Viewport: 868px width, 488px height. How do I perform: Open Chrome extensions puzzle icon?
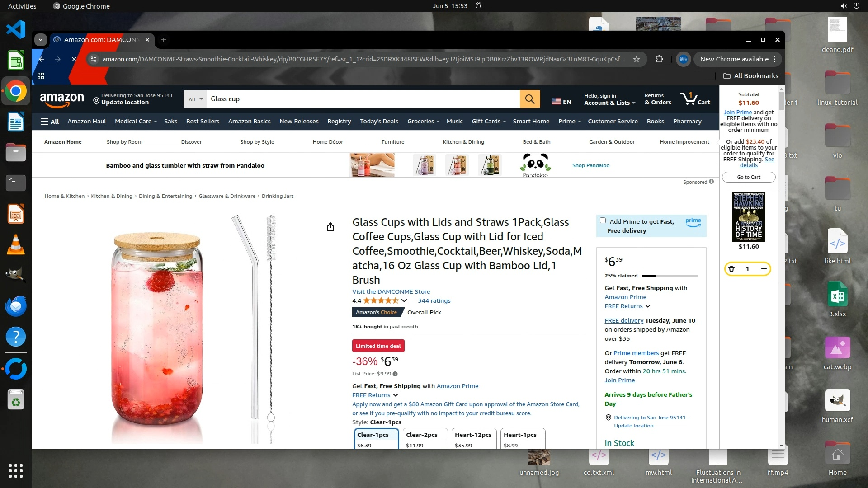click(659, 59)
